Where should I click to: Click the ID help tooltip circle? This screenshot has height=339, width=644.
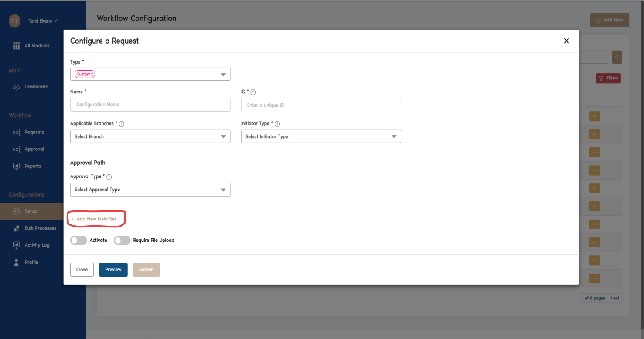253,92
